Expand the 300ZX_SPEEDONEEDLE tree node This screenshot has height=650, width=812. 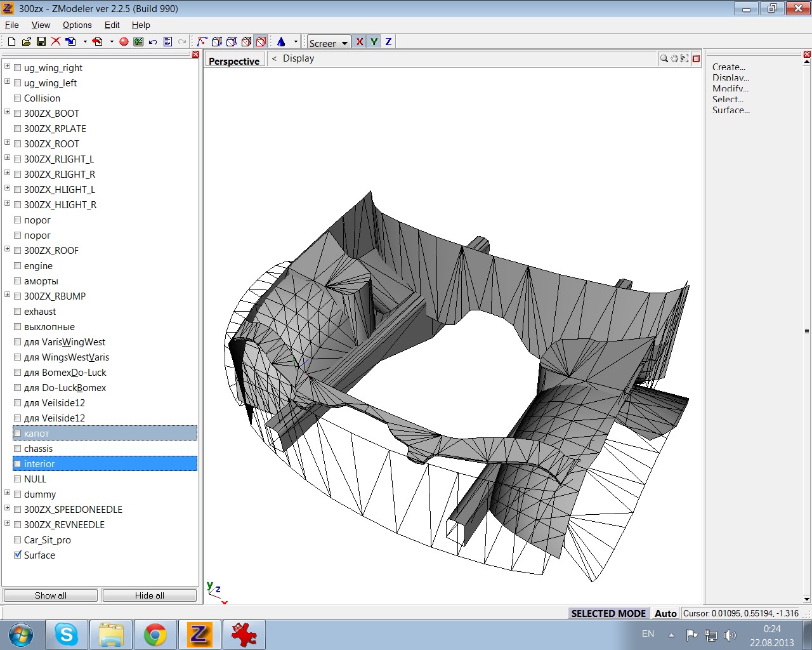(8, 508)
